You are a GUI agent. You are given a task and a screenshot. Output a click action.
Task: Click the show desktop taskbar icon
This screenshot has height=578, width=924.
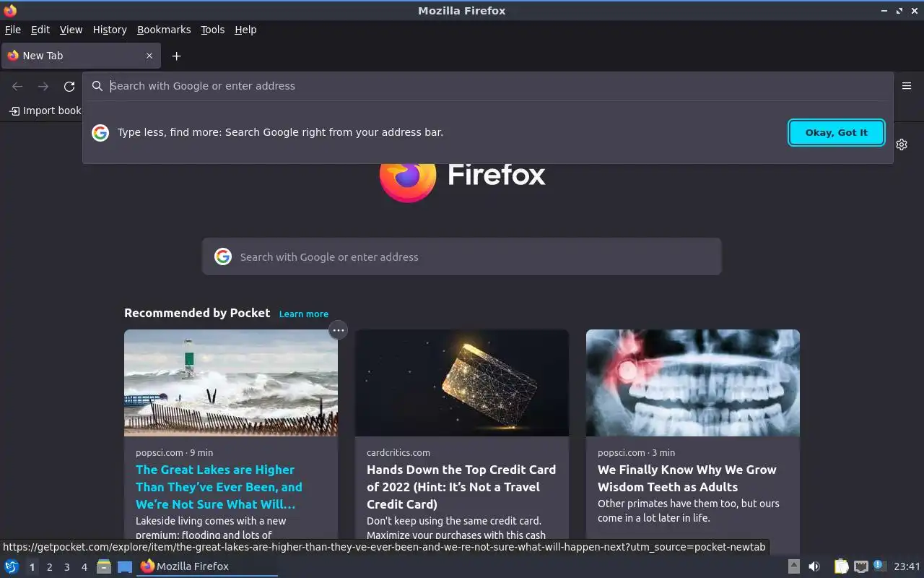[125, 566]
